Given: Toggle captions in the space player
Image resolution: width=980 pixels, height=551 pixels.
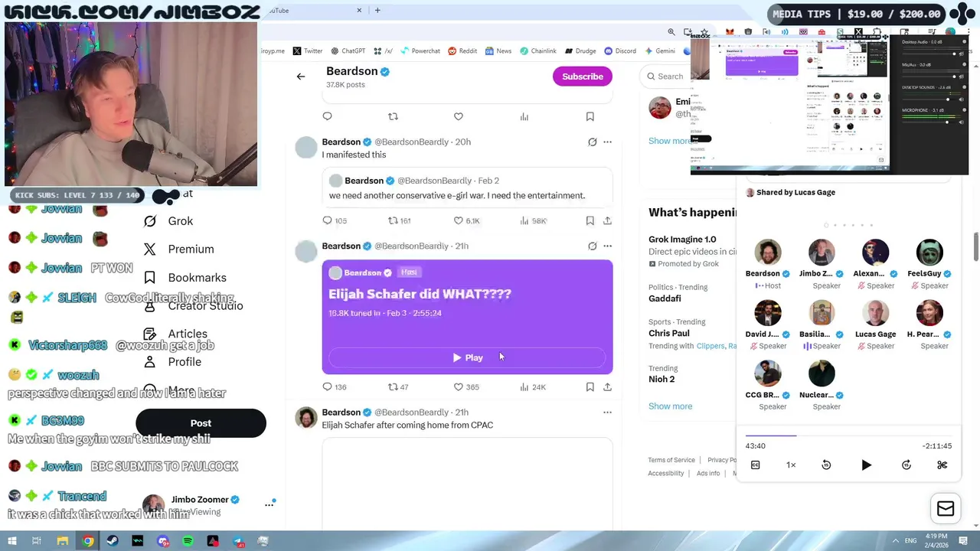Looking at the screenshot, I should tap(755, 465).
